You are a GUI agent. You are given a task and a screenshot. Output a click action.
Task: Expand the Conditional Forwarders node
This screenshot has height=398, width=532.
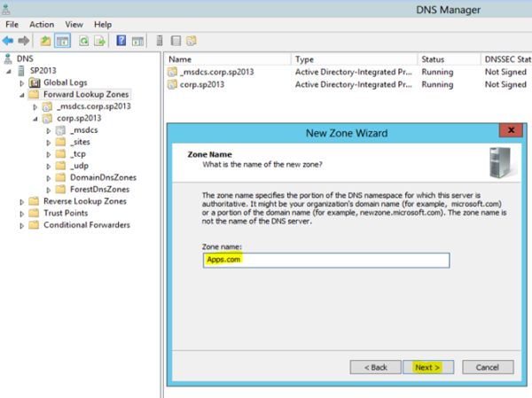click(x=21, y=226)
